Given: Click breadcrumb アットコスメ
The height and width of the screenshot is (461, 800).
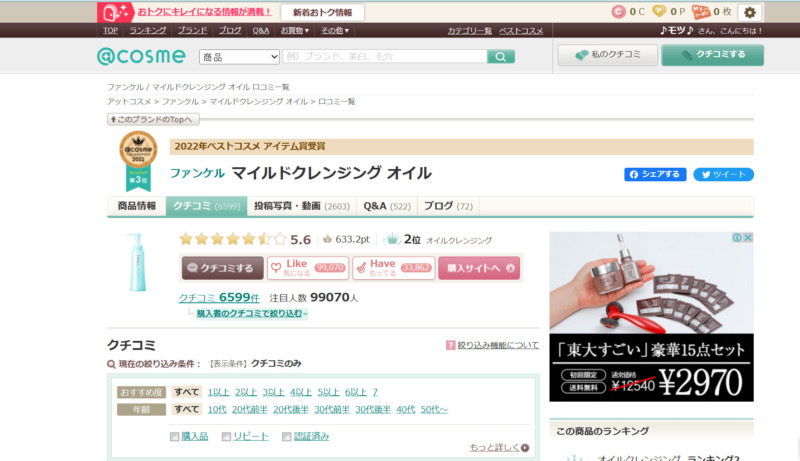Looking at the screenshot, I should coord(129,102).
